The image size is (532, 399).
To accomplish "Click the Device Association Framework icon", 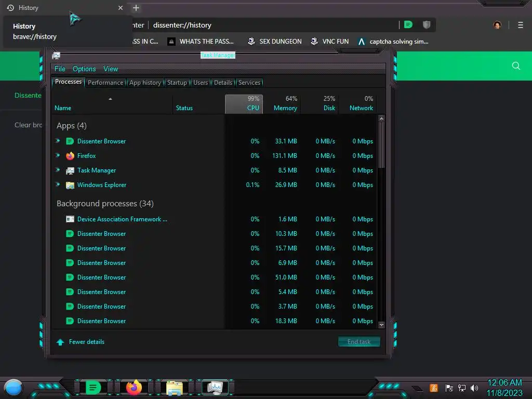I will pos(70,219).
